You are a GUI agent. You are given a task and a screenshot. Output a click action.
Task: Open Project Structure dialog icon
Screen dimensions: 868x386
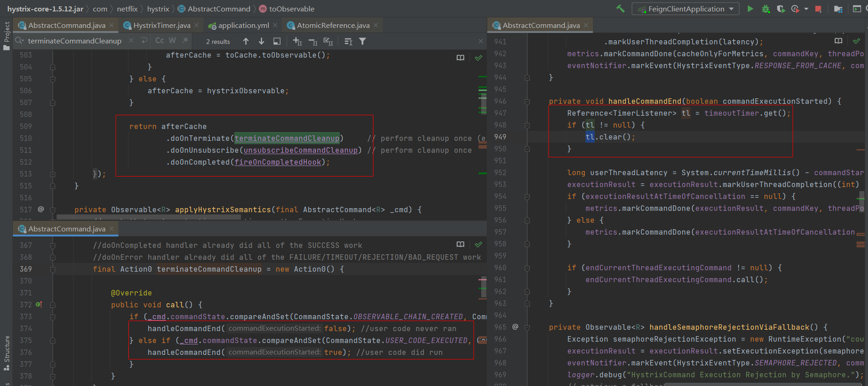coord(838,9)
